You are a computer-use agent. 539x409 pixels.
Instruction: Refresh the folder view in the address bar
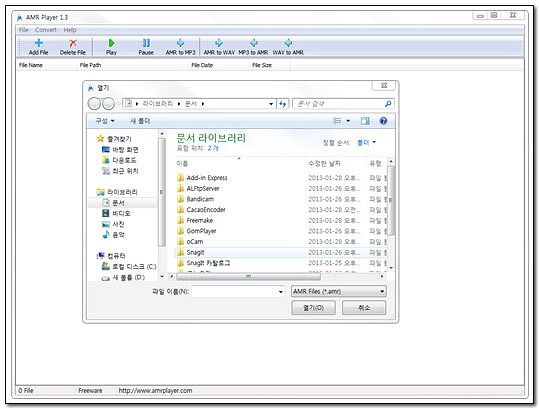click(283, 103)
